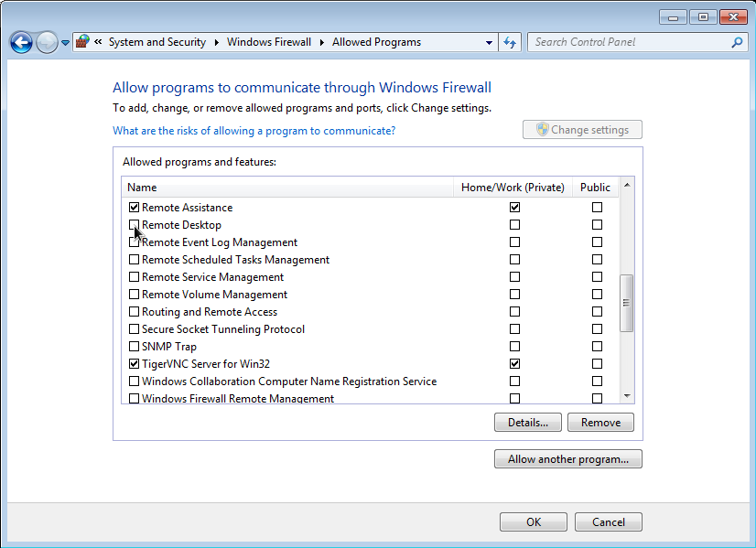Toggle SNMP Trap Public checkbox
Viewport: 756px width, 548px height.
point(598,346)
